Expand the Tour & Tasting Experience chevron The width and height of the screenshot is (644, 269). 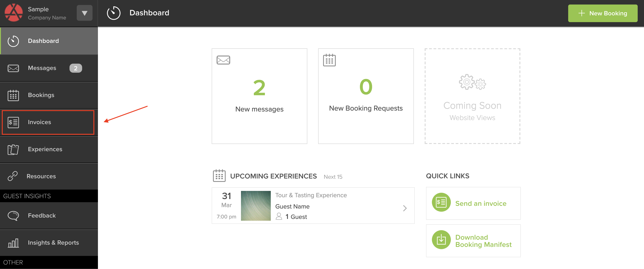[405, 208]
